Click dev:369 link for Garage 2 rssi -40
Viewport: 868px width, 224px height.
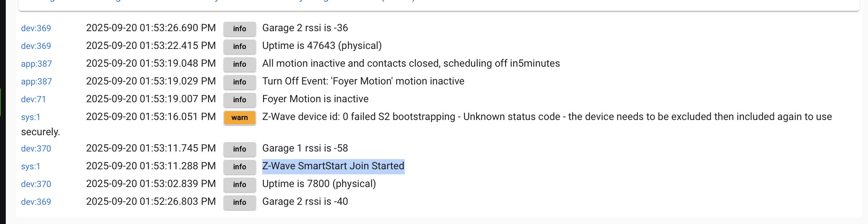click(x=36, y=202)
